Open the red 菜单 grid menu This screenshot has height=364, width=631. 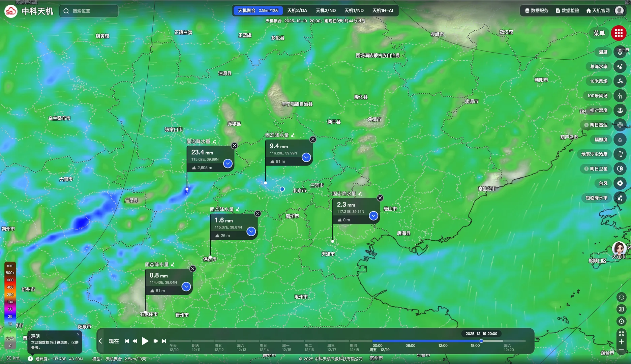point(619,33)
